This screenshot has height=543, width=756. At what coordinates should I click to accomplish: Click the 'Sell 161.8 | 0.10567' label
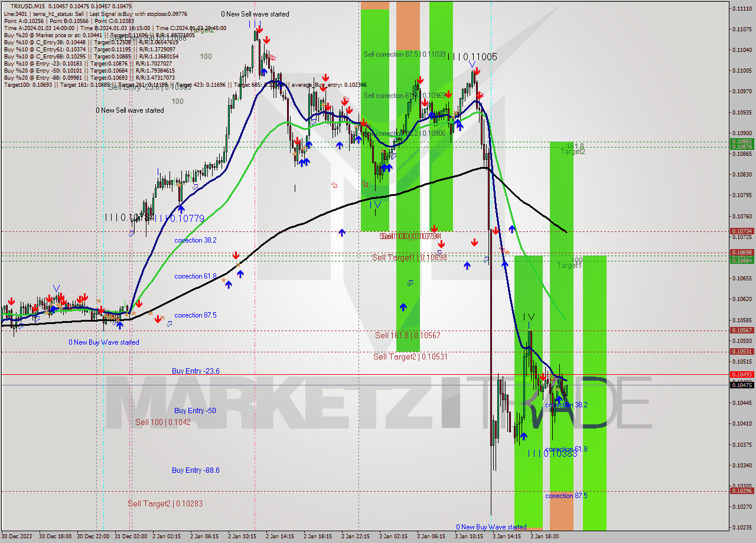pos(408,335)
